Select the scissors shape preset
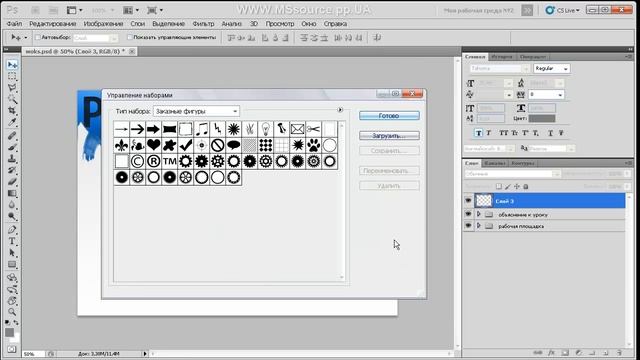This screenshot has height=360, width=640. (313, 129)
